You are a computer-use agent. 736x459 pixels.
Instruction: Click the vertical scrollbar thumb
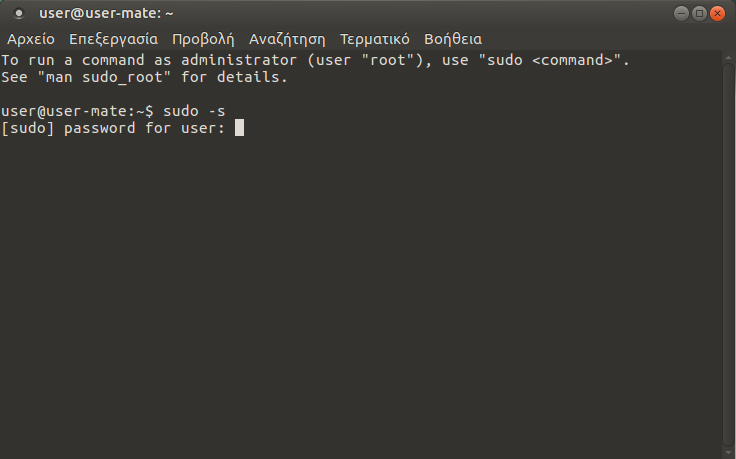pos(728,250)
